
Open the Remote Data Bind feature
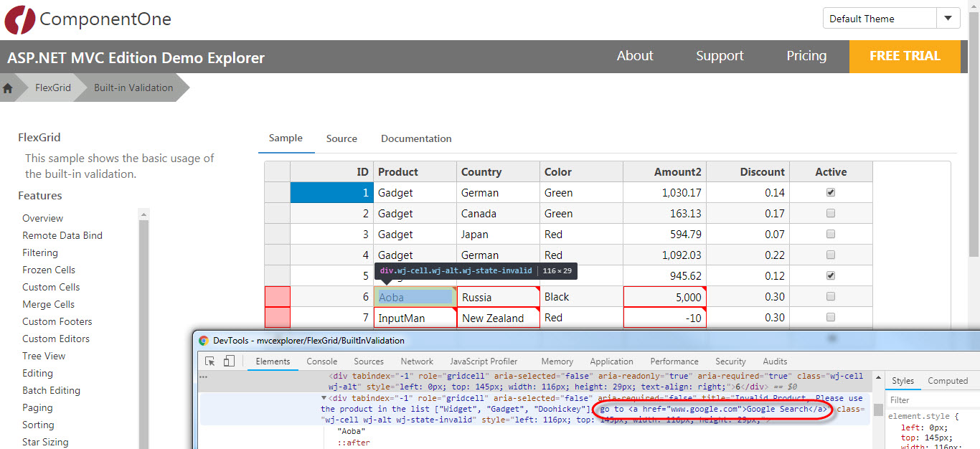point(62,235)
